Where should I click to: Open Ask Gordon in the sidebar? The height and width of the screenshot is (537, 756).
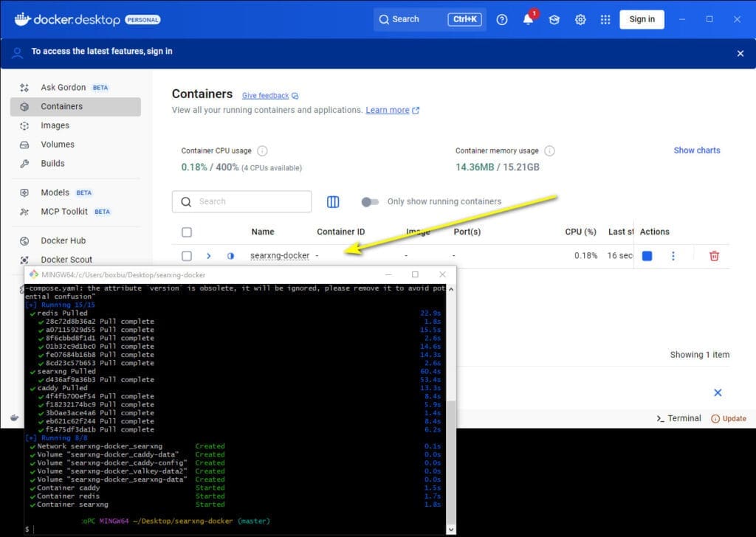tap(75, 87)
